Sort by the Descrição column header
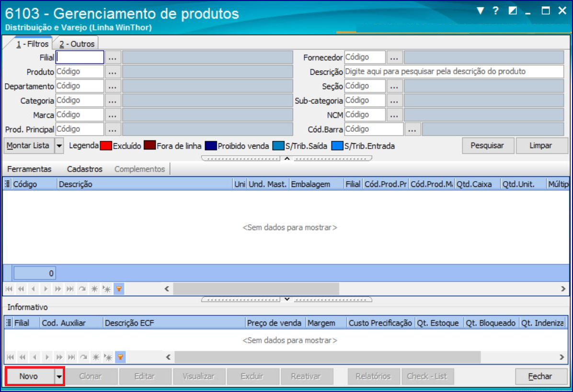Viewport: 573px width, 392px height. (145, 184)
